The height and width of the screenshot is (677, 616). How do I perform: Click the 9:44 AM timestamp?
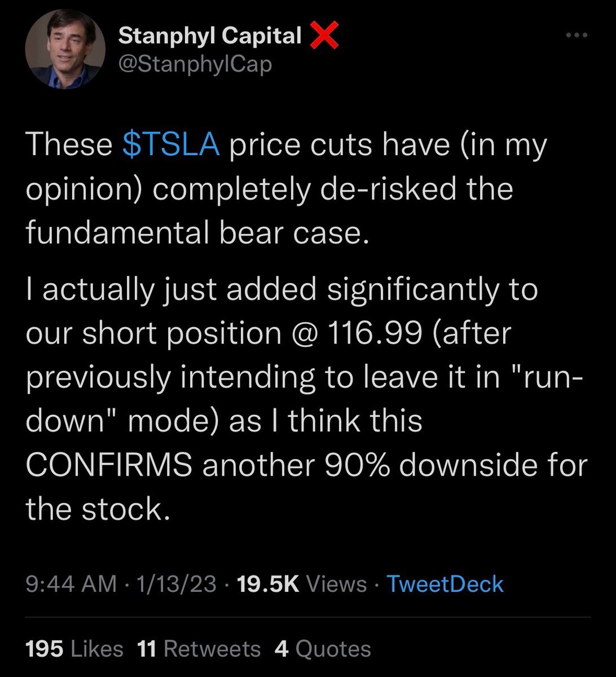pos(71,584)
